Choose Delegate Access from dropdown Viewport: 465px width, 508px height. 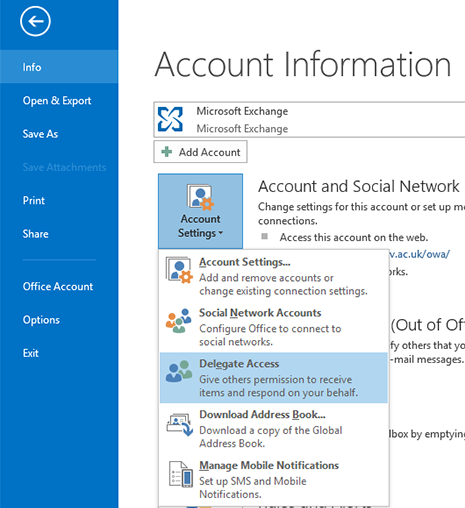pyautogui.click(x=274, y=378)
